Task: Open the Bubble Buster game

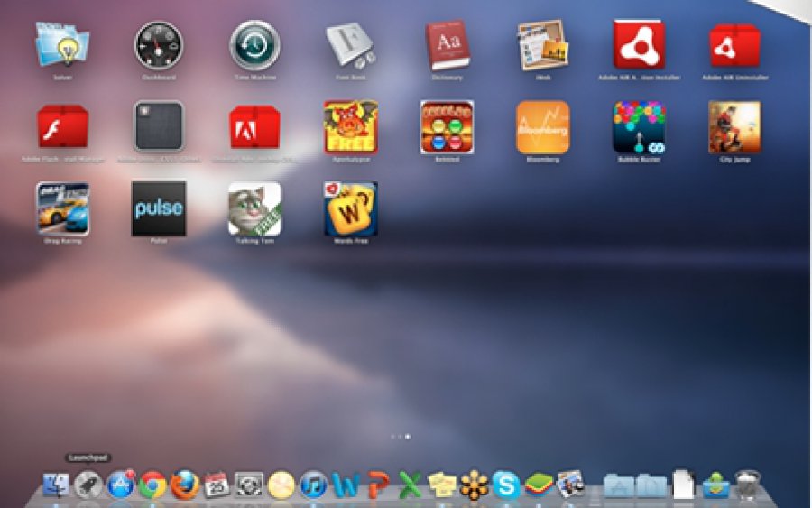Action: (x=639, y=127)
